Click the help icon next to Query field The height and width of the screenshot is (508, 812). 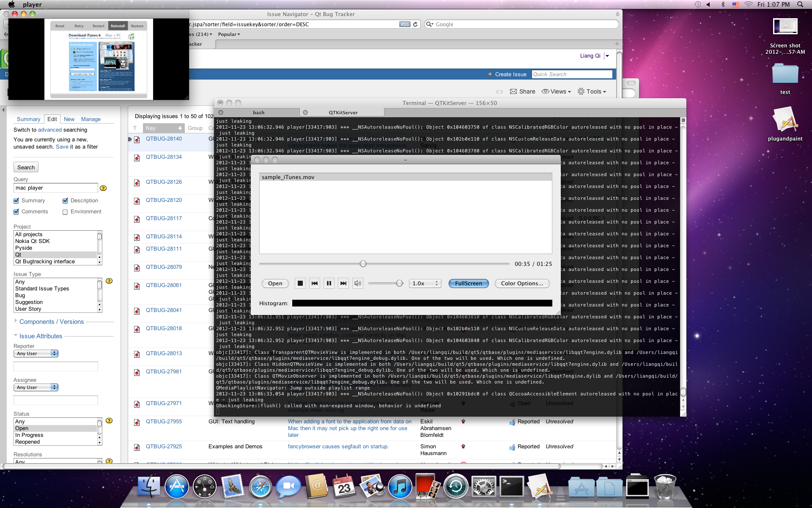point(103,188)
